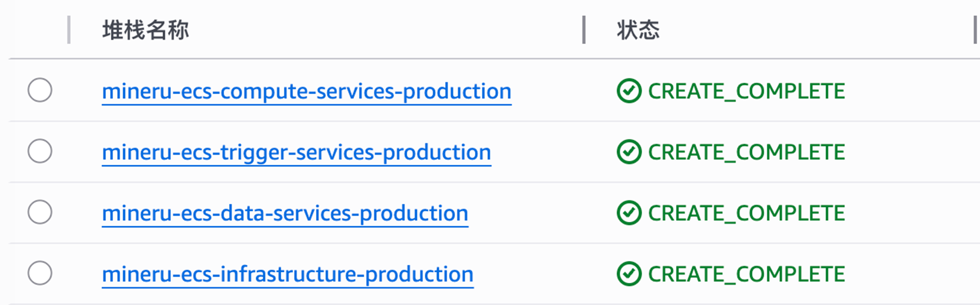Screen dimensions: 980x305
Task: Click the infrastructure stack green checkmark icon
Action: [x=629, y=273]
